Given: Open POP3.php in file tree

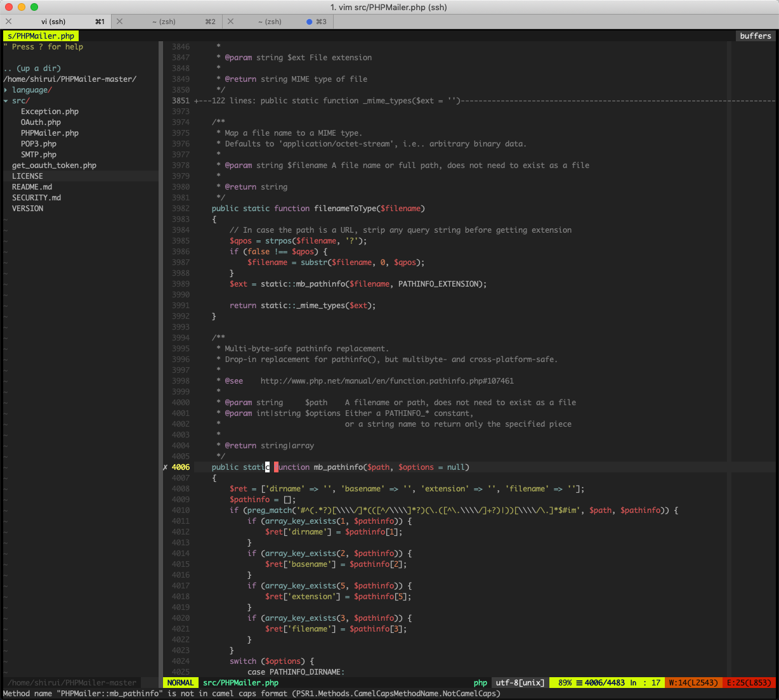Looking at the screenshot, I should 39,144.
